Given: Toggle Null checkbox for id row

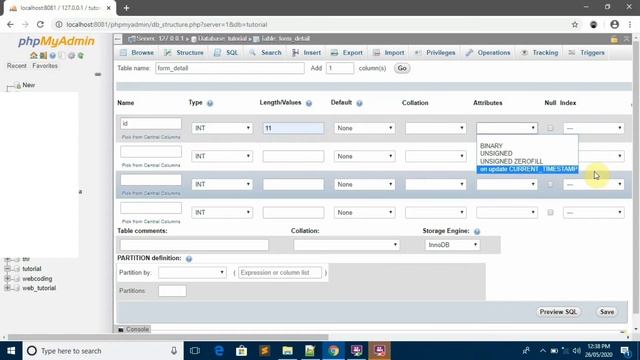Looking at the screenshot, I should coord(550,128).
